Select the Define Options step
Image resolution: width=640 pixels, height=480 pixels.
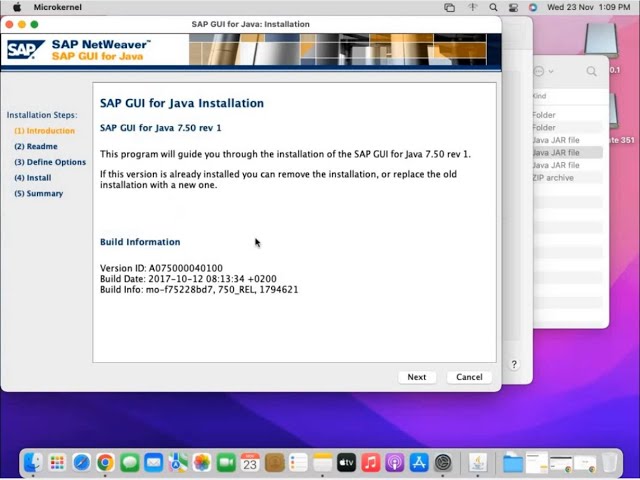50,162
